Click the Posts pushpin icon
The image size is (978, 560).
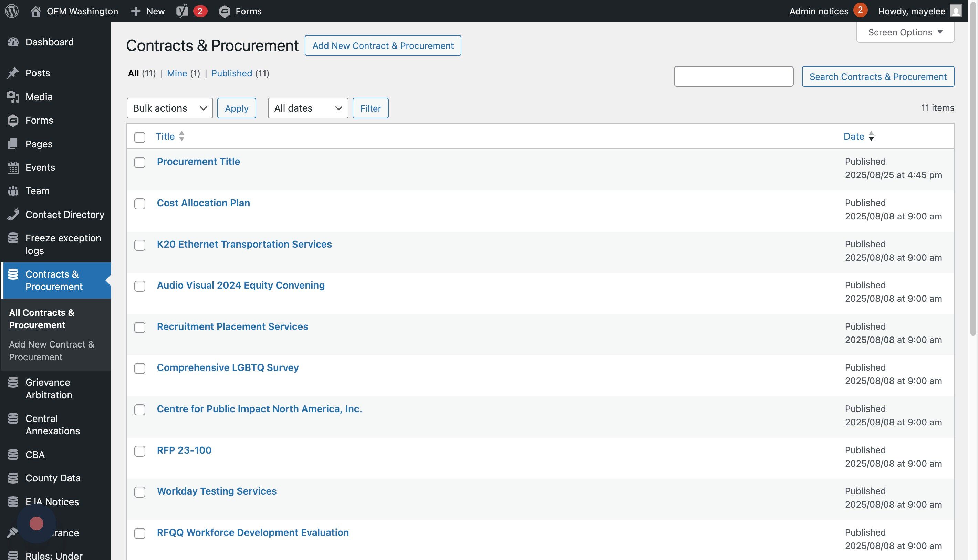tap(13, 73)
